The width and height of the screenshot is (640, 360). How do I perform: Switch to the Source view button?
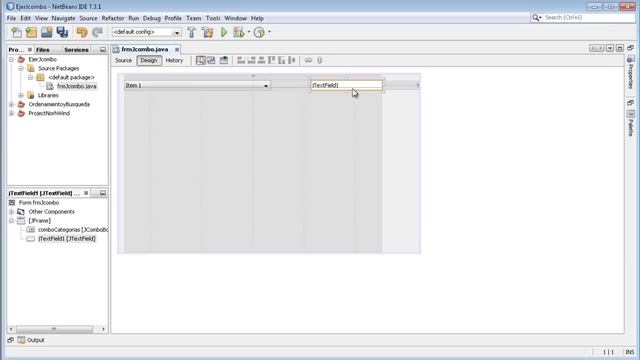click(x=123, y=60)
